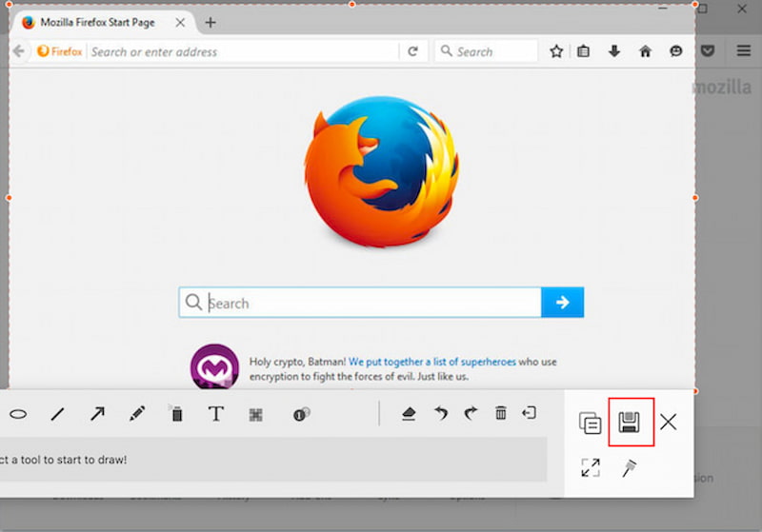Delete all annotations with trash icon
The height and width of the screenshot is (532, 762).
click(x=501, y=413)
